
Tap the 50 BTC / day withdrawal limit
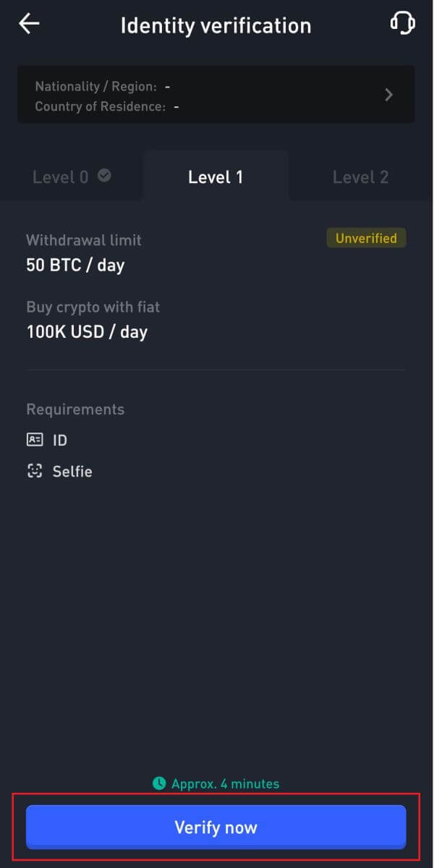75,265
